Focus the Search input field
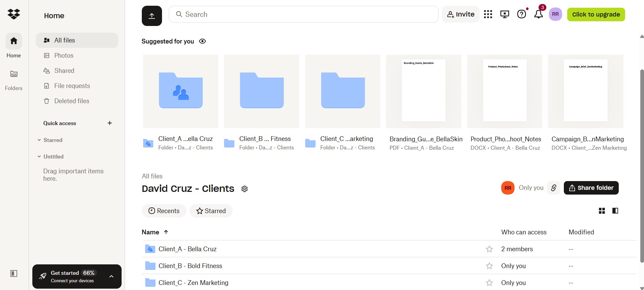Screen dimensions: 644x290 coord(303,14)
